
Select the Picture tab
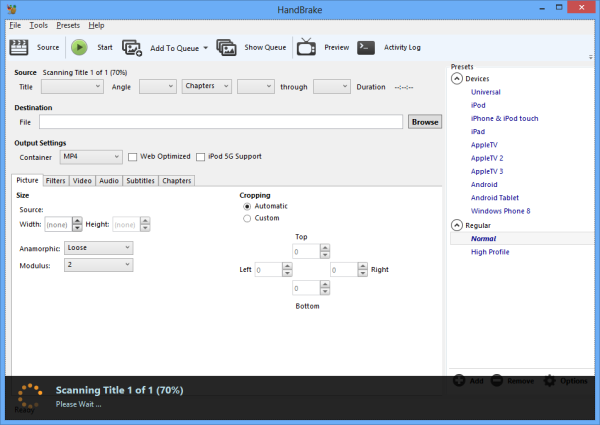[x=27, y=180]
